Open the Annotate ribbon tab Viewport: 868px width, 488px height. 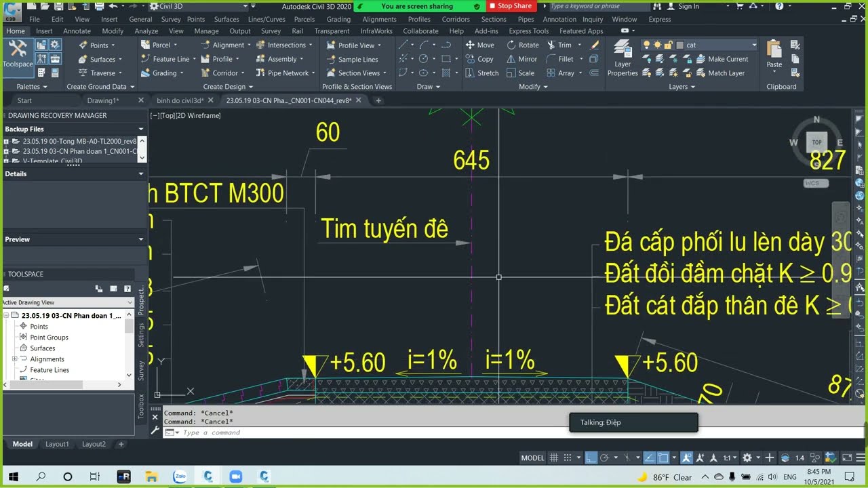(x=77, y=31)
